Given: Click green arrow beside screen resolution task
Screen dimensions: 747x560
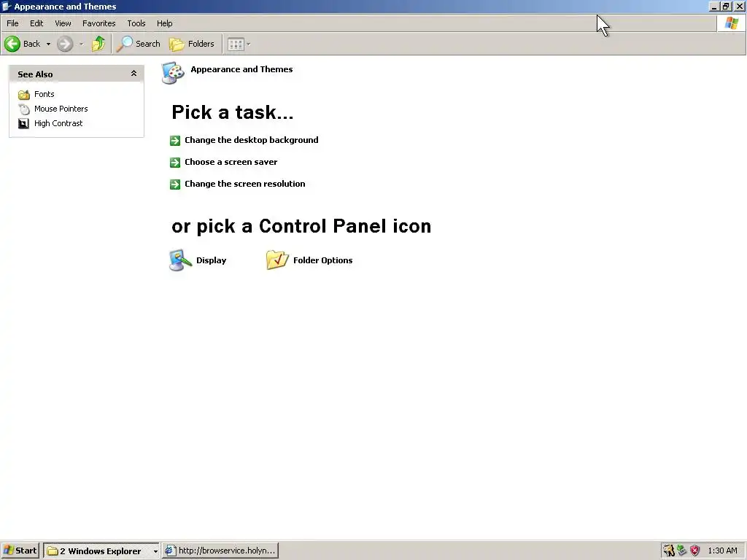Looking at the screenshot, I should pos(175,184).
